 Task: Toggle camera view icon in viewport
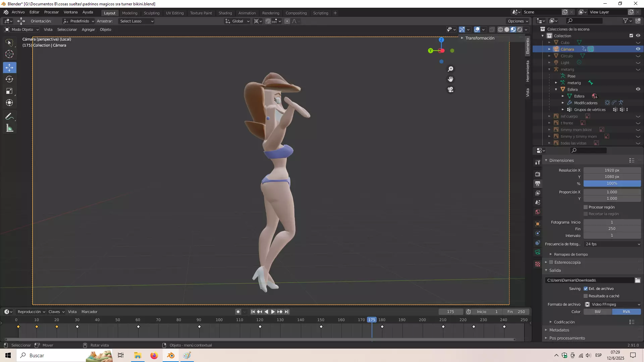[450, 89]
